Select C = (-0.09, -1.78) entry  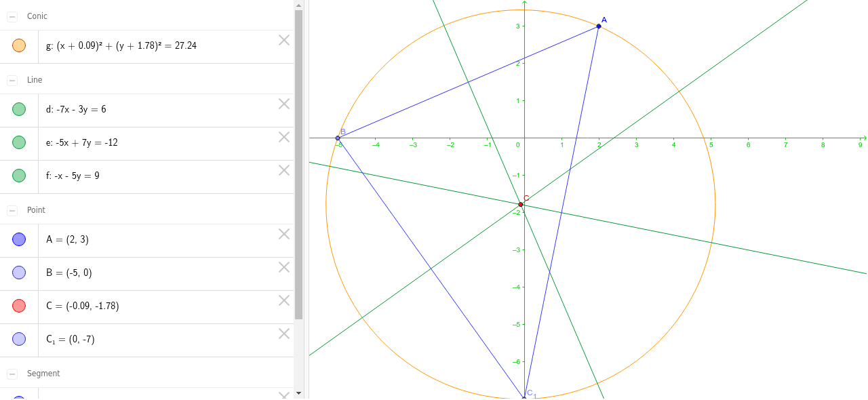83,306
